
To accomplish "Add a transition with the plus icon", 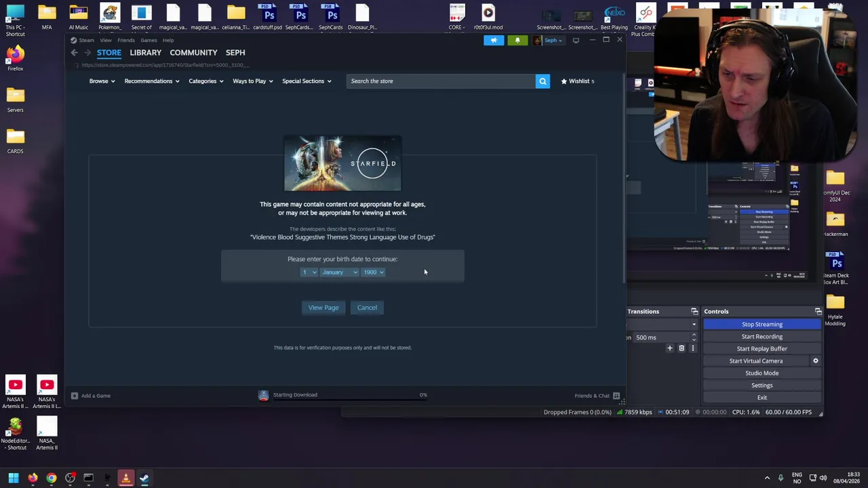I will point(669,348).
